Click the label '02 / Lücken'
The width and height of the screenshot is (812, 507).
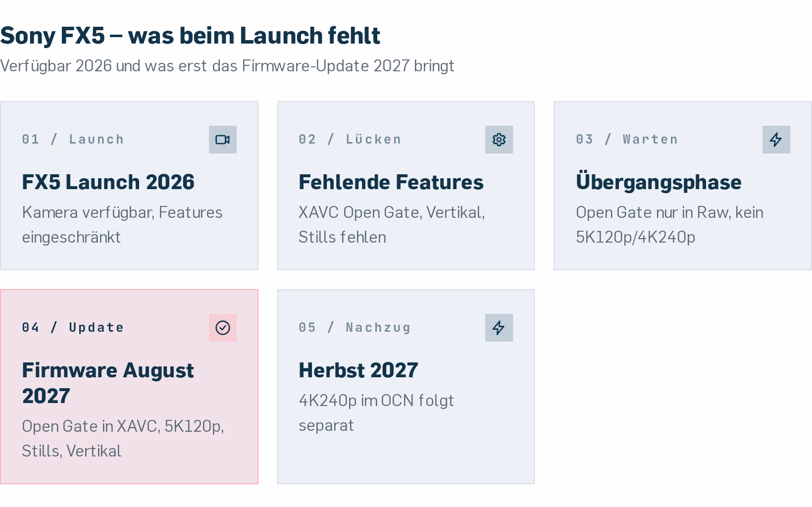[350, 140]
